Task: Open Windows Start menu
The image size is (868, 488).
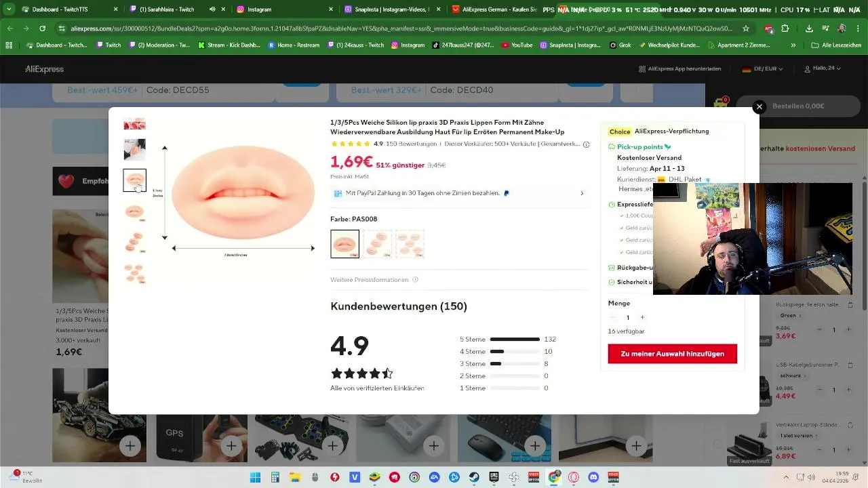Action: (x=255, y=478)
